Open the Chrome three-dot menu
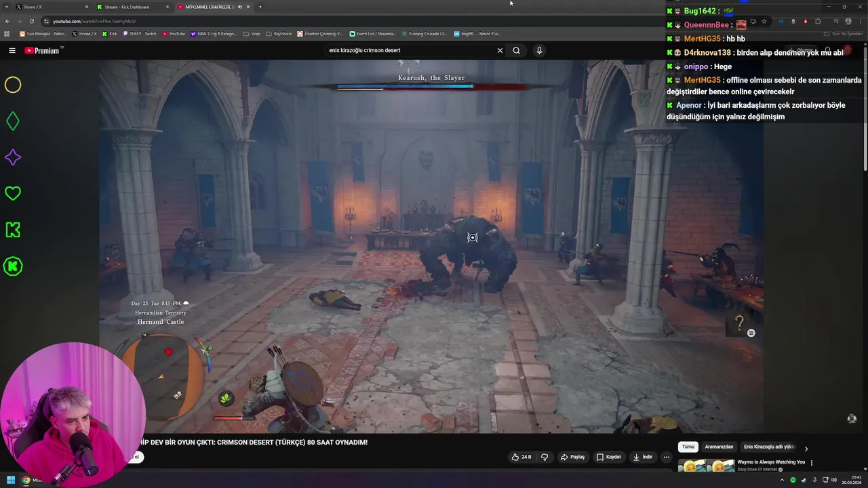The image size is (868, 488). (860, 21)
